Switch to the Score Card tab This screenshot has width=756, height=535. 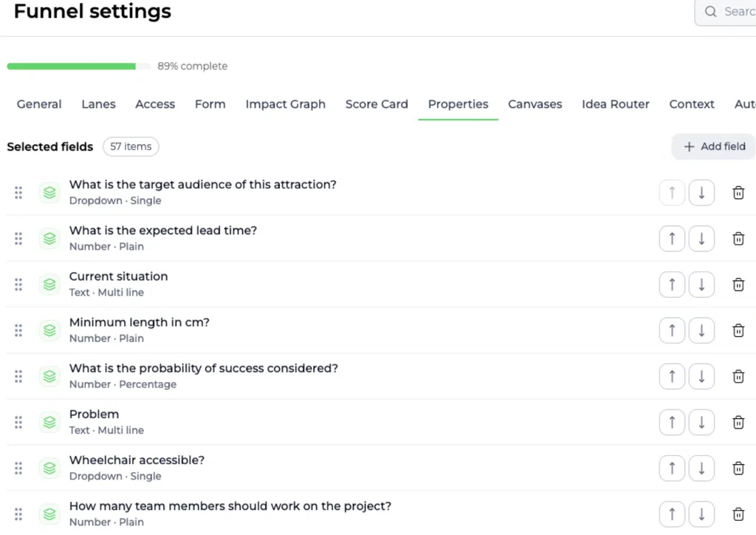pos(377,104)
